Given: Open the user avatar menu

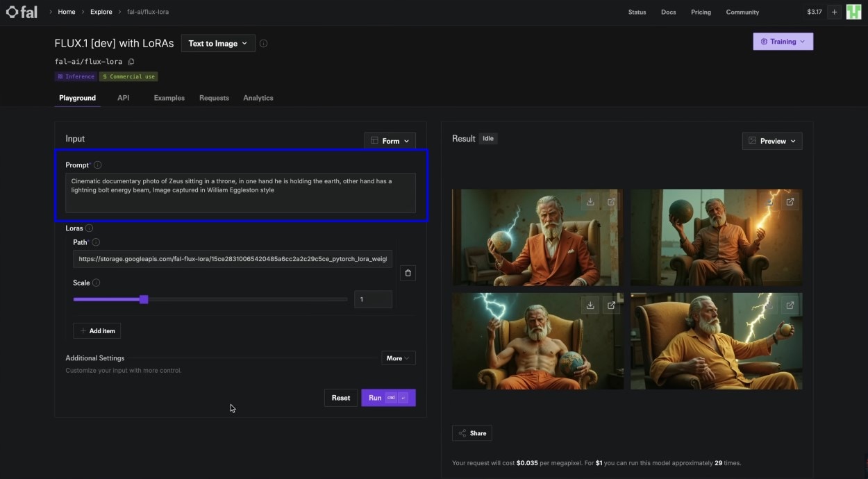Looking at the screenshot, I should pos(853,12).
